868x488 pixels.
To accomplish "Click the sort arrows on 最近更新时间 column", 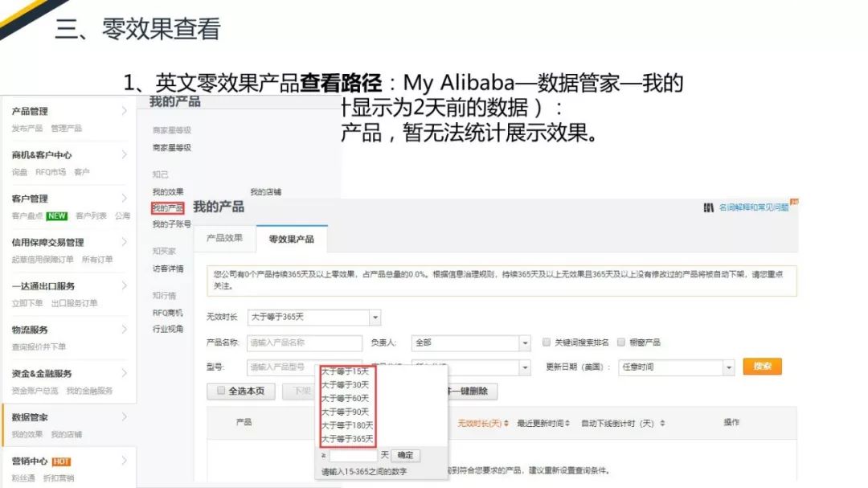I will [567, 423].
